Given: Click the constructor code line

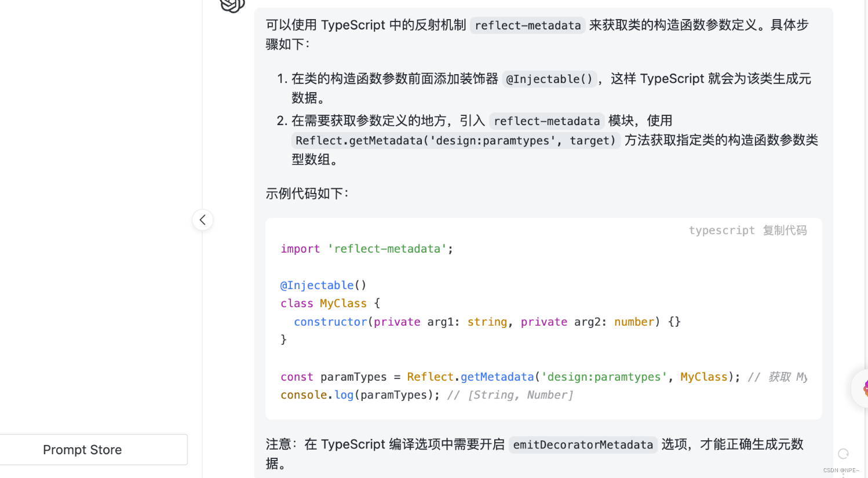Looking at the screenshot, I should click(487, 322).
